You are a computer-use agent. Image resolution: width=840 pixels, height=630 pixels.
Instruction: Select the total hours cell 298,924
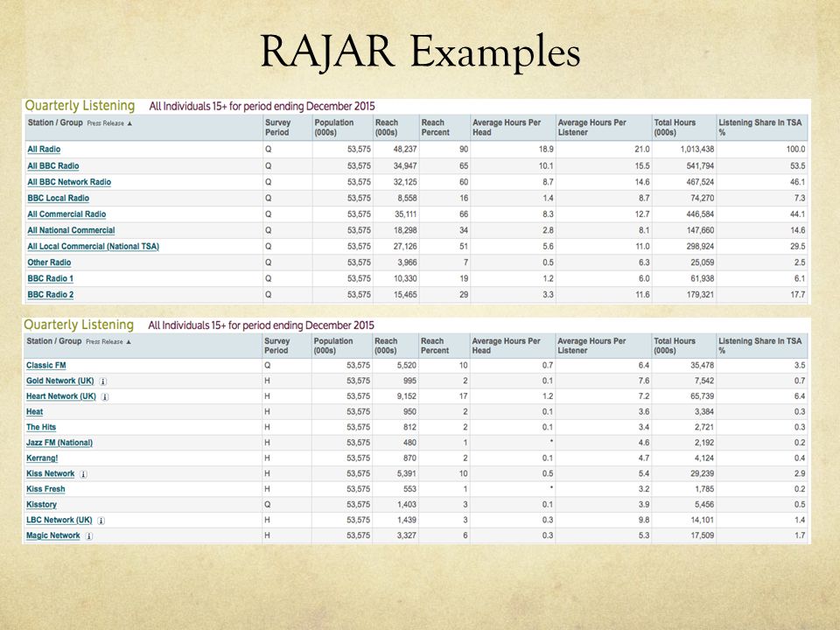(x=700, y=247)
